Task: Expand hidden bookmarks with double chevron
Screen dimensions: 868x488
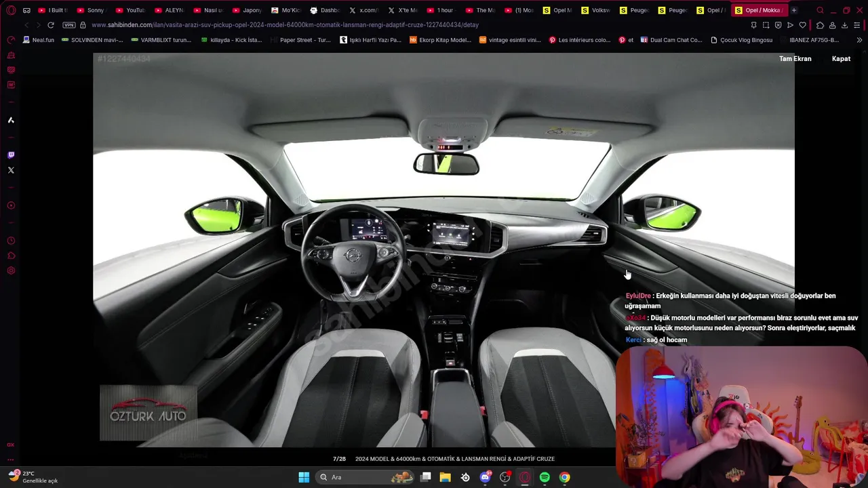Action: [859, 40]
